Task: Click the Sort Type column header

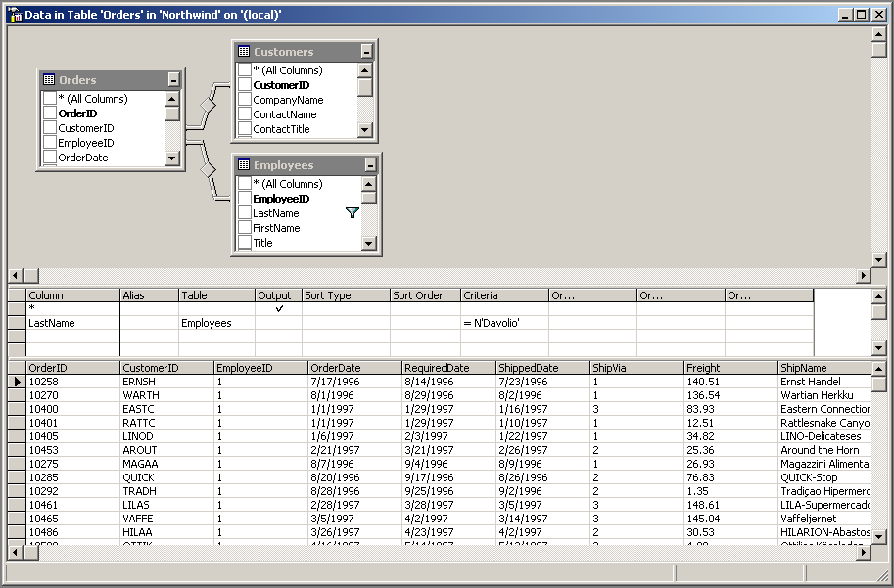Action: tap(346, 295)
